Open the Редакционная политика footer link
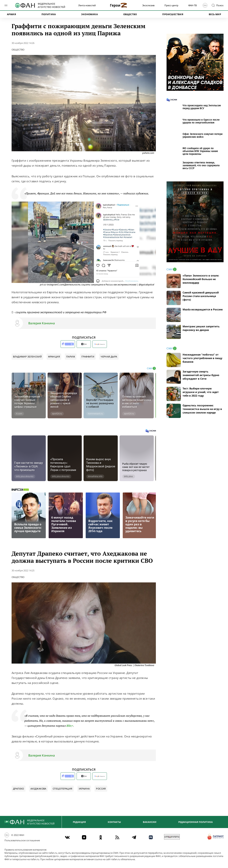Image resolution: width=228 pixels, height=868 pixels. pyautogui.click(x=195, y=822)
